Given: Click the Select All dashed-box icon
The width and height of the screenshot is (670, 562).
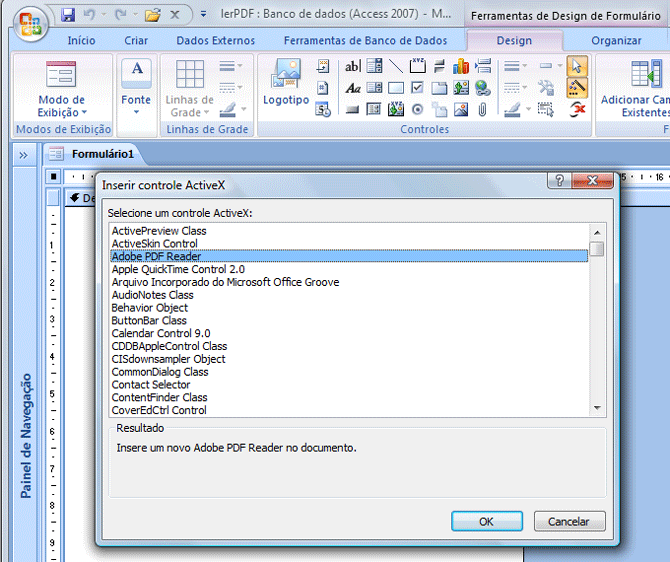Looking at the screenshot, I should (546, 109).
